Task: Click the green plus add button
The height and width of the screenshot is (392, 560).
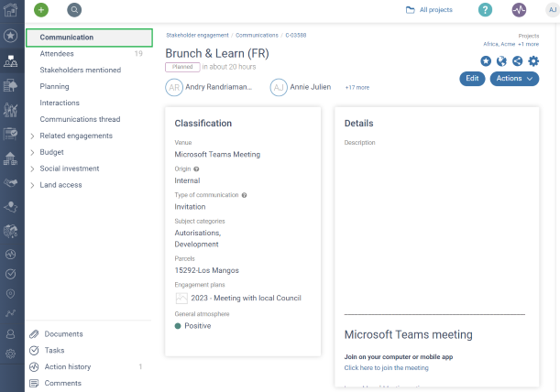Action: pos(41,10)
